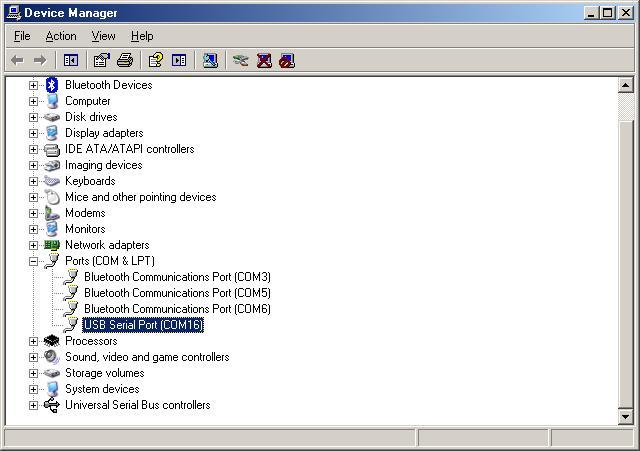
Task: Select Bluetooth Communications Port (COM6)
Action: click(177, 309)
